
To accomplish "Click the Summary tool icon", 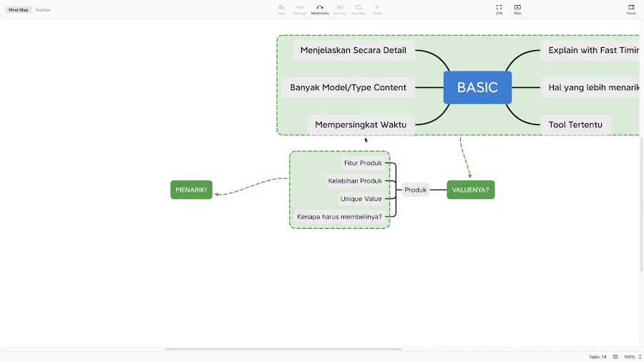I will point(340,7).
